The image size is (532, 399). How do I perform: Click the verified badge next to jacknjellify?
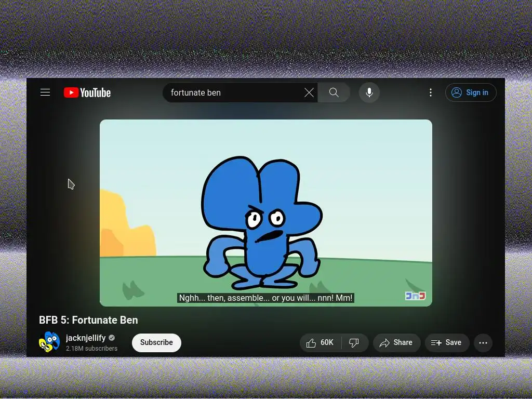[x=112, y=338]
